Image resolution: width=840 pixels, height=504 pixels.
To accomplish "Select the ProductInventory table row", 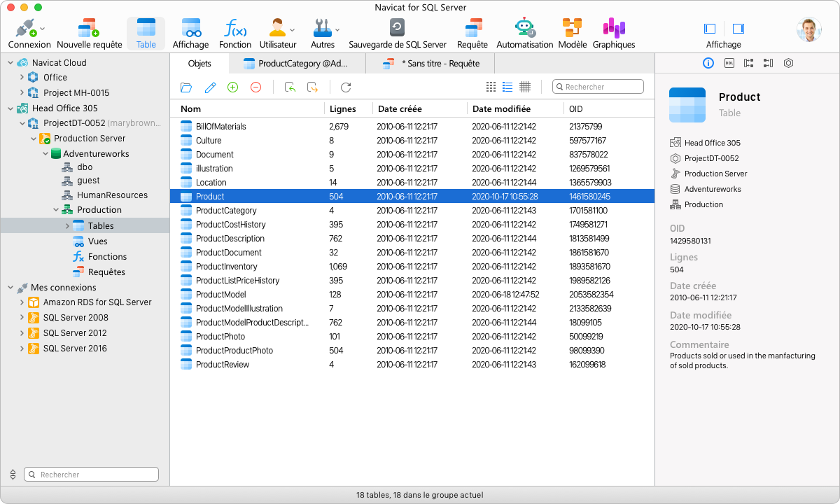I will [x=412, y=267].
